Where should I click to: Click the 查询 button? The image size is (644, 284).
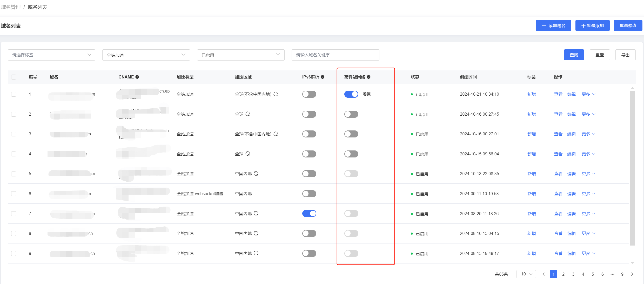574,55
